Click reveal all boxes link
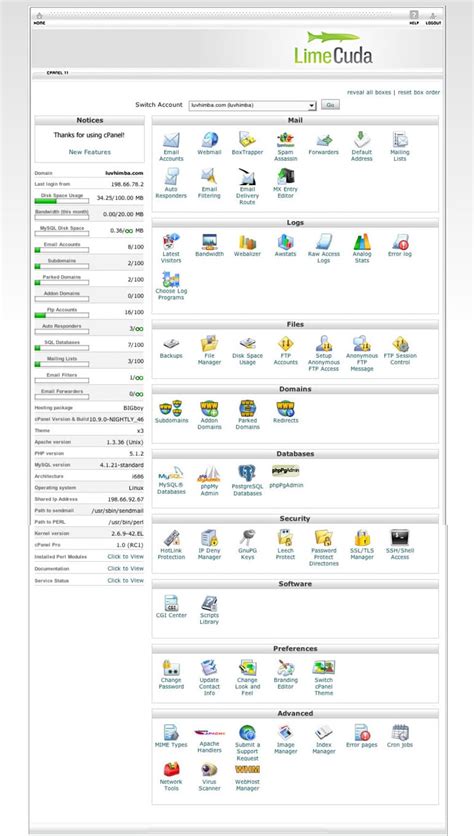Viewport: 474px width, 836px height. coord(369,92)
